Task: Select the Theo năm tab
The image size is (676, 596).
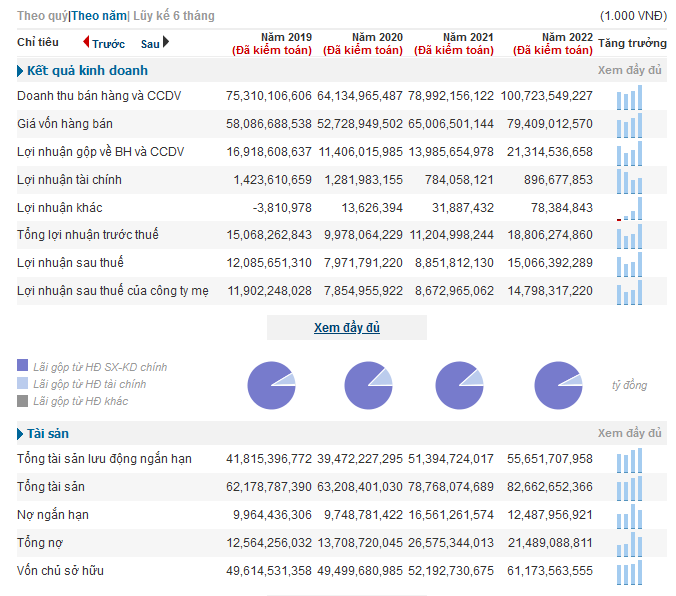Action: 99,16
